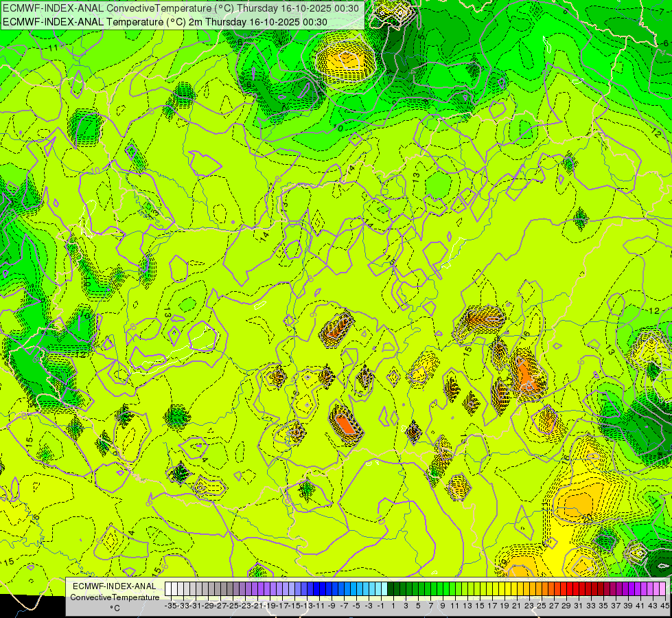Click the legend tick label 37

click(616, 606)
